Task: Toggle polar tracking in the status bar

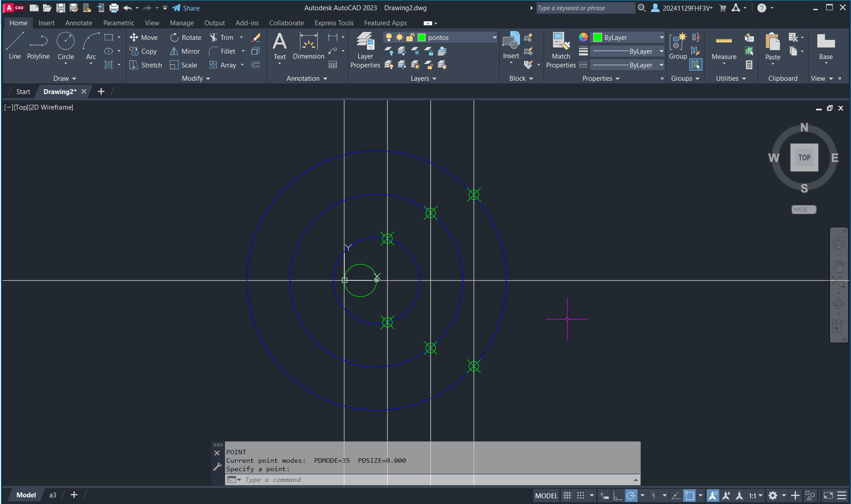Action: click(631, 496)
